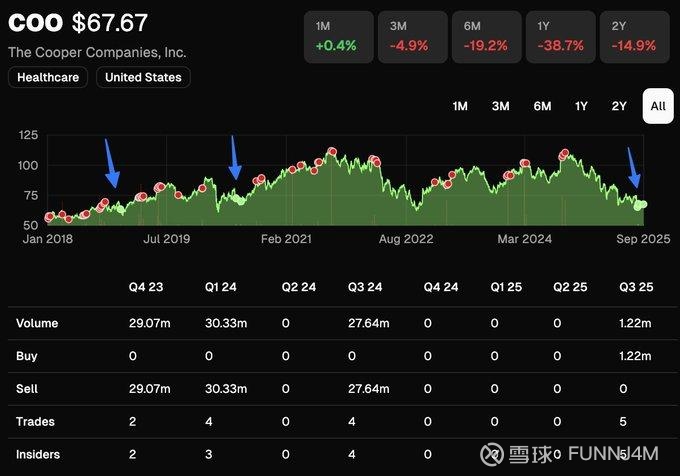Click Sell value 30.33m for Q1 24

(226, 389)
